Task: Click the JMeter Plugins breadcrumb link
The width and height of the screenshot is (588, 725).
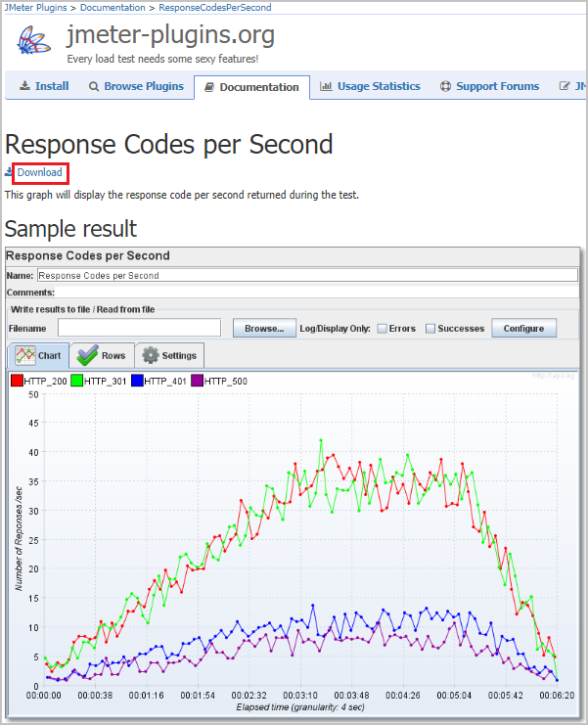Action: click(35, 8)
